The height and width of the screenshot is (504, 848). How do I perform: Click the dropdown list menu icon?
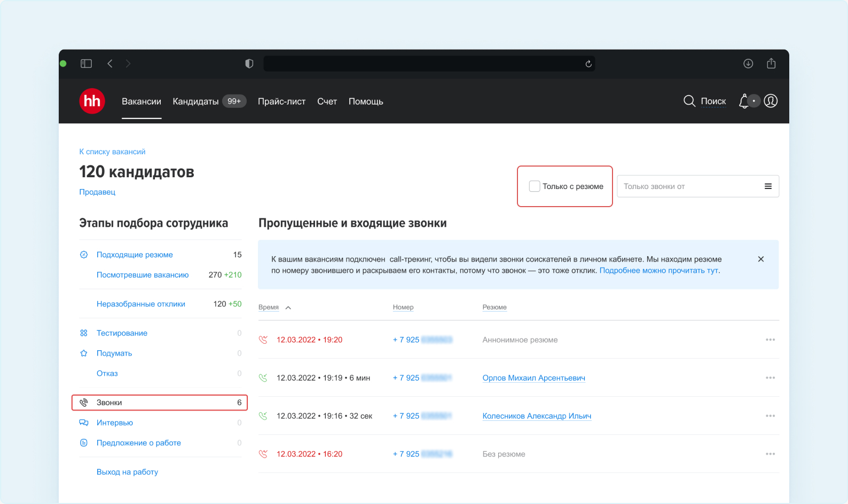768,186
